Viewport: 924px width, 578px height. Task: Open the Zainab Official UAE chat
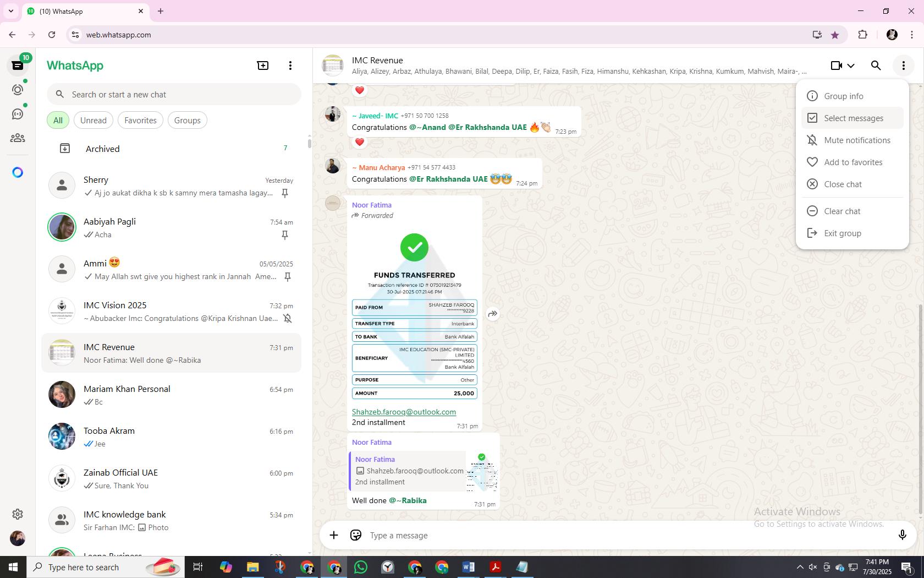point(172,478)
